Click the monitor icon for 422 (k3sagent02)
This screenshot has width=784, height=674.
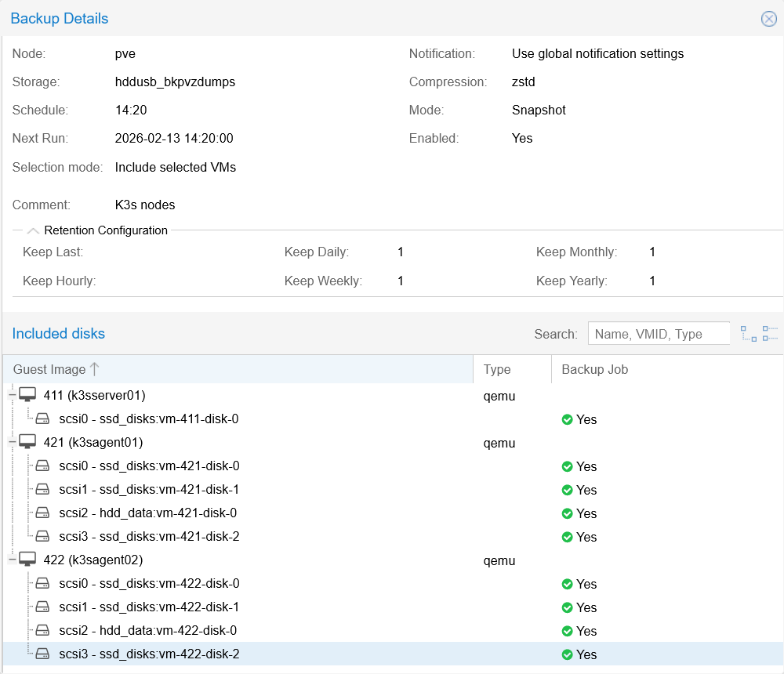tap(28, 559)
